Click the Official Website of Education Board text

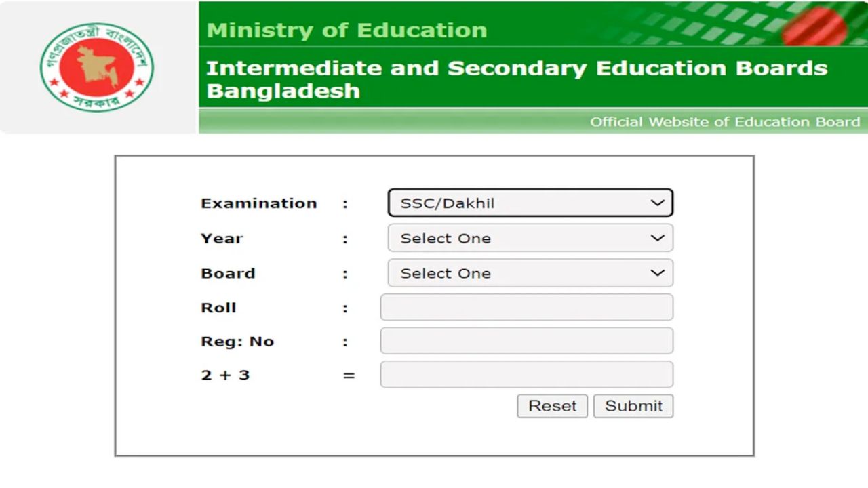(x=726, y=122)
